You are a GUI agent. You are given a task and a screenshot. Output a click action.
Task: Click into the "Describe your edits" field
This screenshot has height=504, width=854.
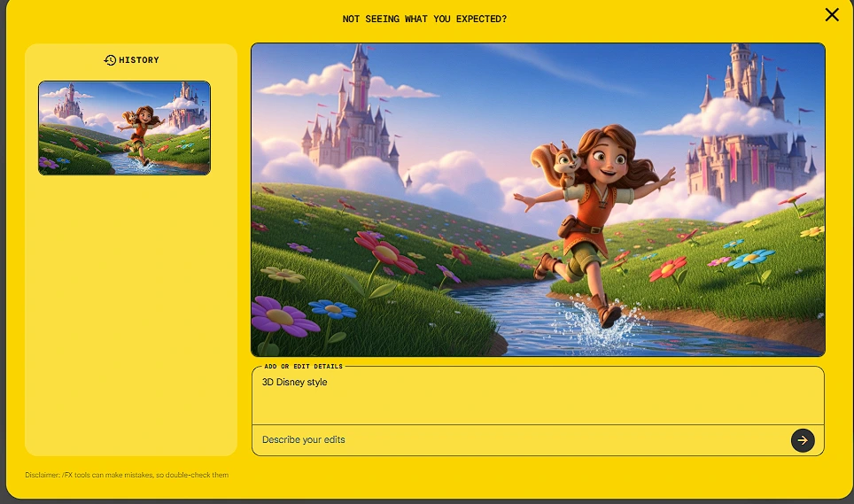point(514,440)
